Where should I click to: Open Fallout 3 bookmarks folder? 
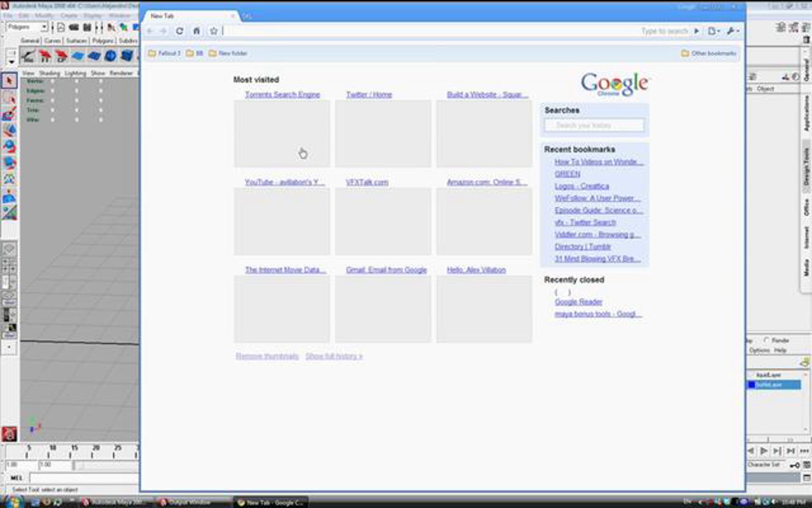[164, 53]
